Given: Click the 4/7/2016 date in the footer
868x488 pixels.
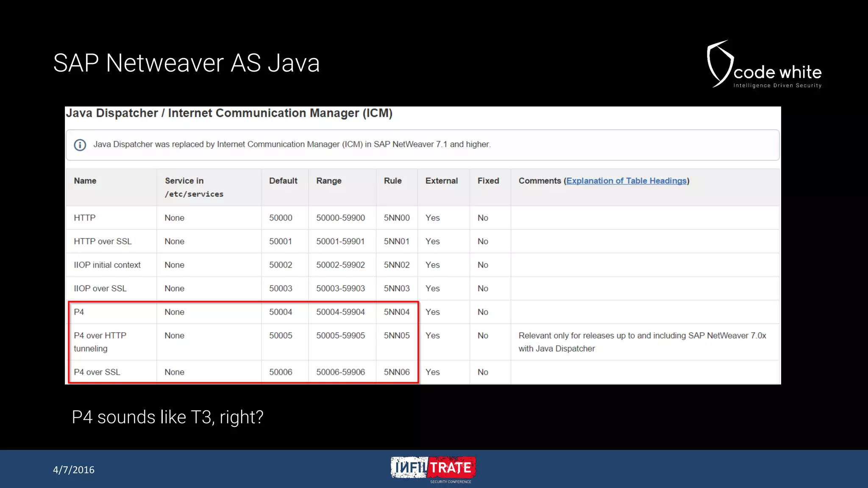Looking at the screenshot, I should 74,470.
